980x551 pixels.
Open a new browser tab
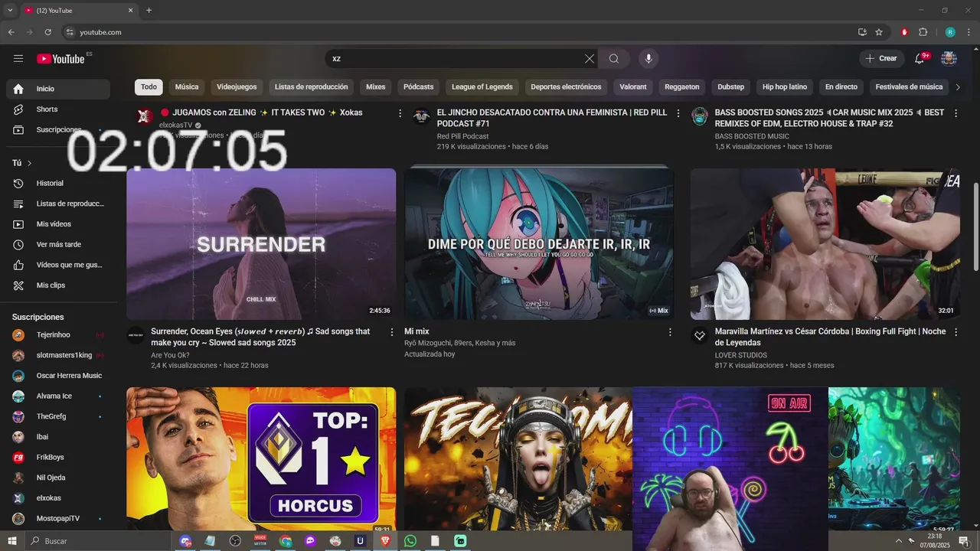(x=149, y=11)
